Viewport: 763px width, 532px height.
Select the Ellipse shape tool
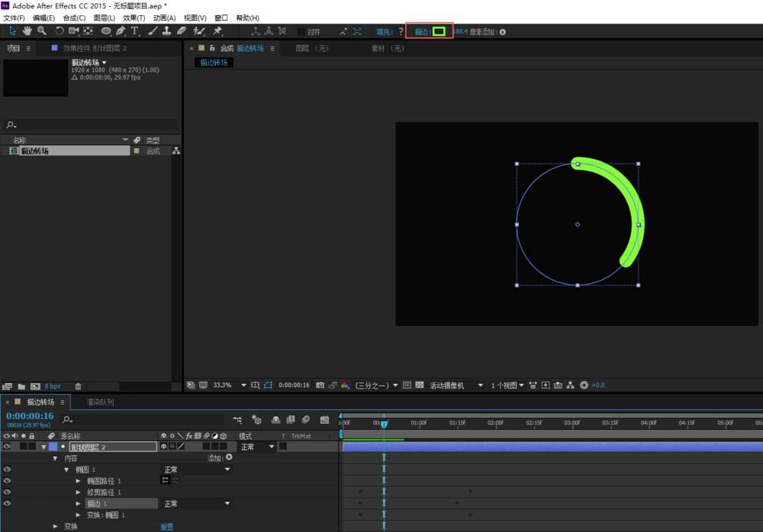click(x=106, y=31)
